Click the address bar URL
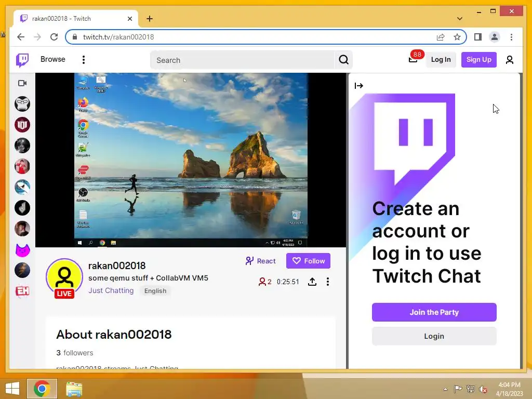Viewport: 532px width, 399px height. click(x=118, y=37)
